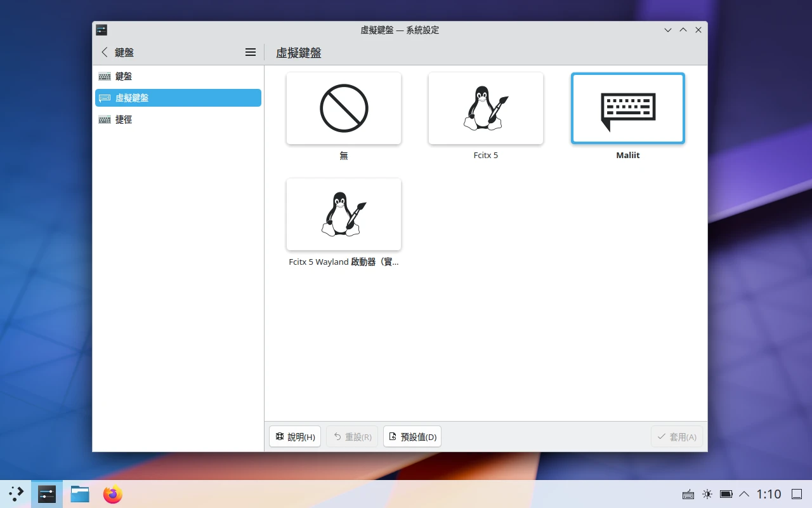
Task: Choose the Fcitx 5 virtual keyboard
Action: point(485,109)
